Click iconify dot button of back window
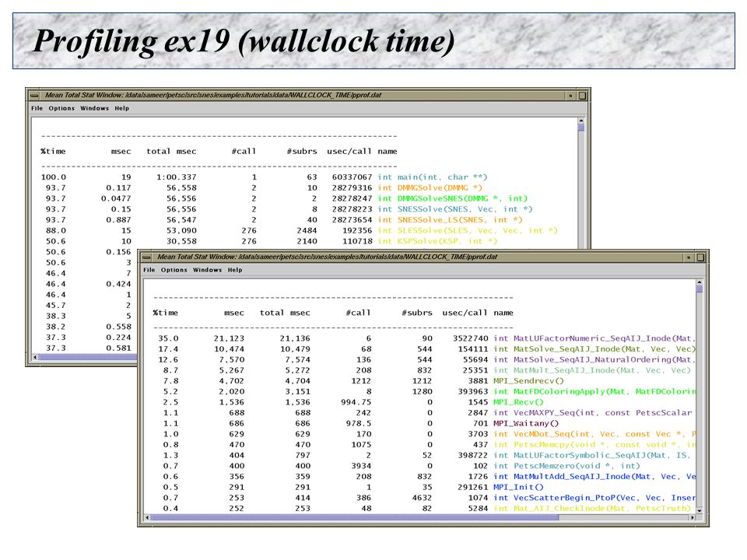This screenshot has width=747, height=560. 570,96
